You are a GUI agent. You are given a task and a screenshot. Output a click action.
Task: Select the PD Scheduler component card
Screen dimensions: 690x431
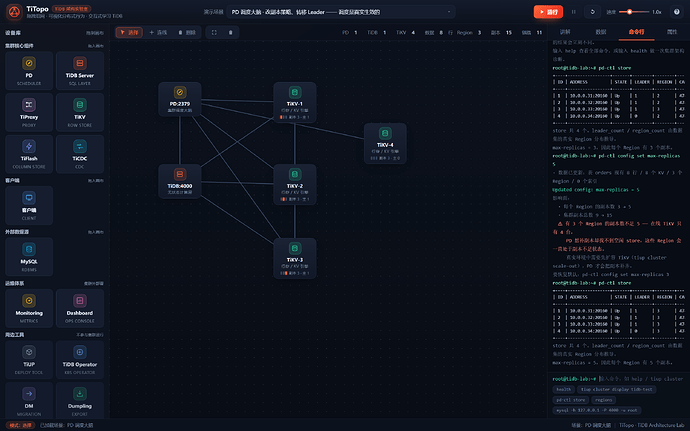pyautogui.click(x=29, y=70)
